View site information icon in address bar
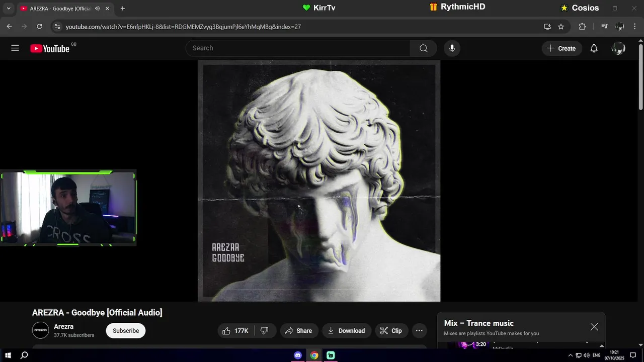This screenshot has height=362, width=644. coord(57,27)
